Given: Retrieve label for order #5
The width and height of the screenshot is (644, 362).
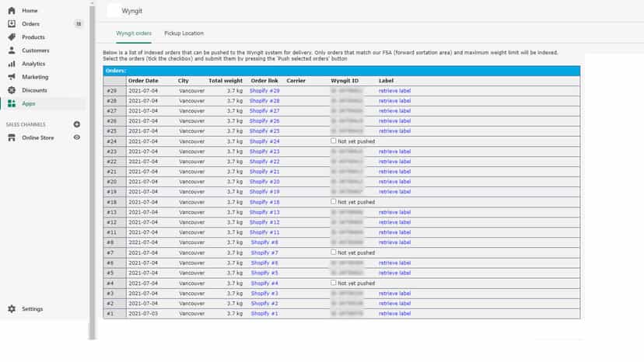Looking at the screenshot, I should click(x=394, y=273).
